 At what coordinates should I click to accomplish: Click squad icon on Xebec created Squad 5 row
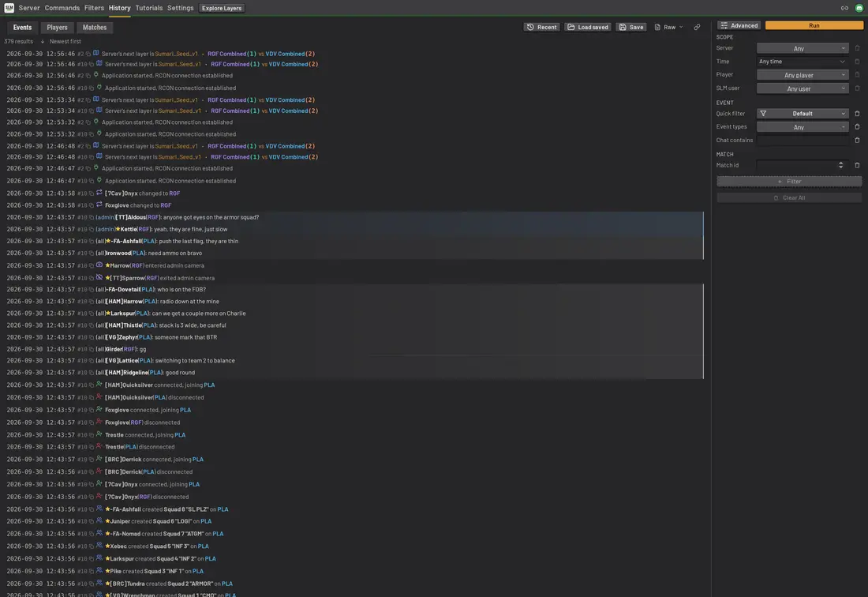click(99, 545)
